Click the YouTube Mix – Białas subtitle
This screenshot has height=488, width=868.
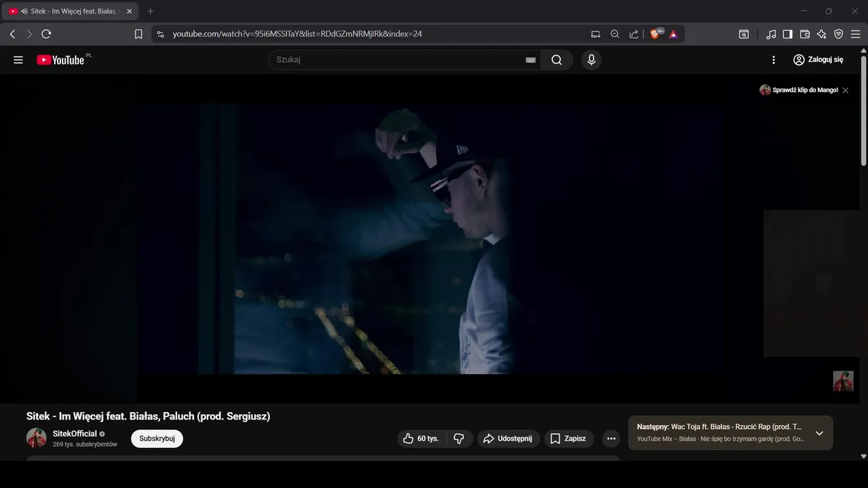[721, 439]
